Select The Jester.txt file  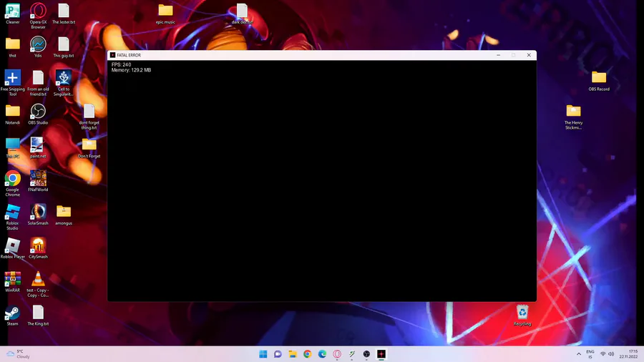(x=64, y=14)
